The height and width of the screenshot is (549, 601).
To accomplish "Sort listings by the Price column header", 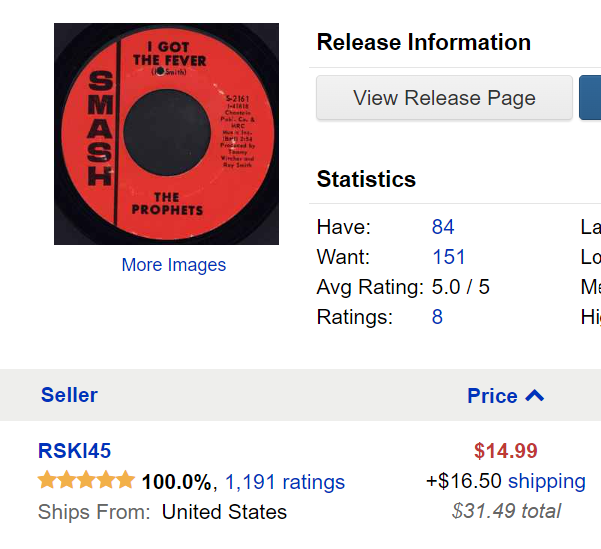I will [x=492, y=395].
